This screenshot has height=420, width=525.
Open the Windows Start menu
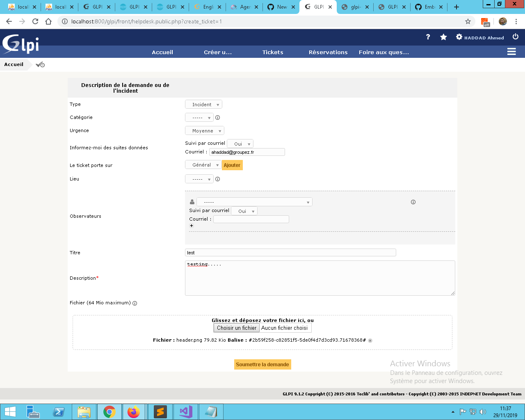[10, 412]
